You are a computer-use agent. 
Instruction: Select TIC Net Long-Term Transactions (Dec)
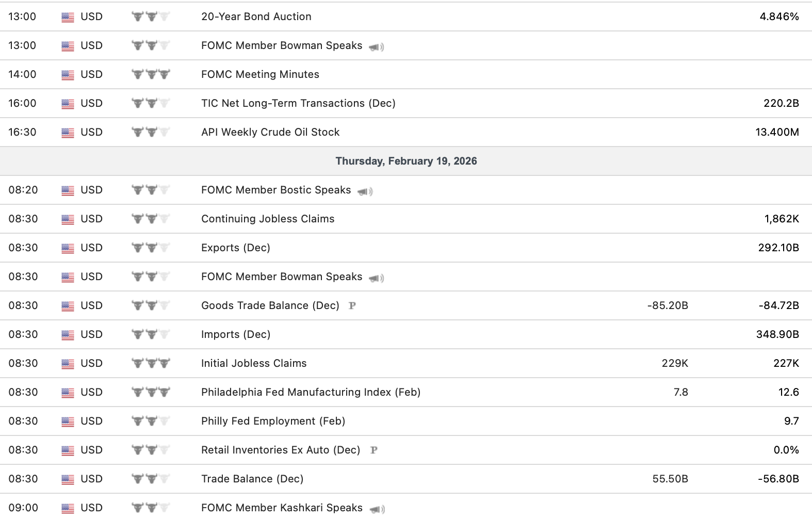(298, 103)
